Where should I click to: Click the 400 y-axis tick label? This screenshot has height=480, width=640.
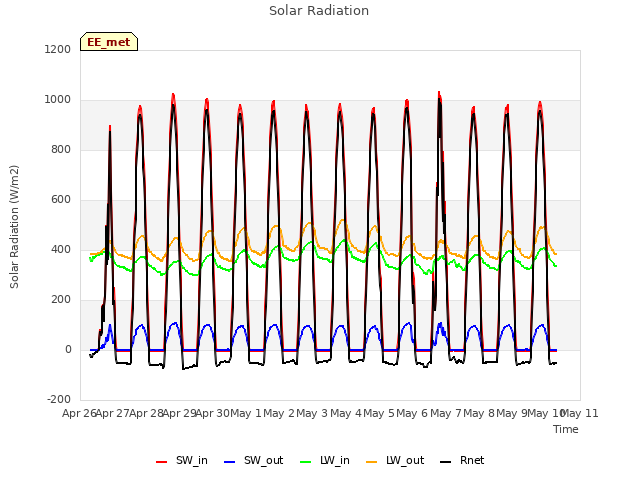(61, 249)
